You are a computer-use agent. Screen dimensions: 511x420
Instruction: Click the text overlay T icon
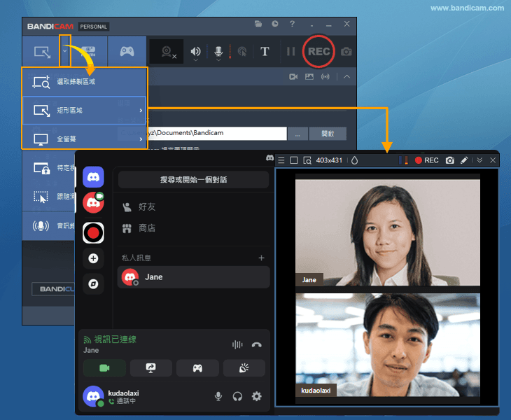[265, 52]
